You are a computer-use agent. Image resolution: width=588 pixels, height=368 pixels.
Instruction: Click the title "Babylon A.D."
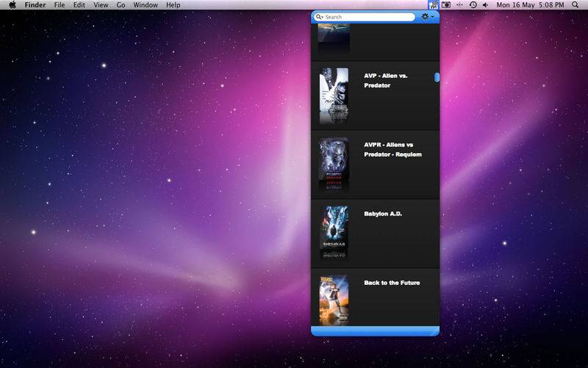coord(383,213)
